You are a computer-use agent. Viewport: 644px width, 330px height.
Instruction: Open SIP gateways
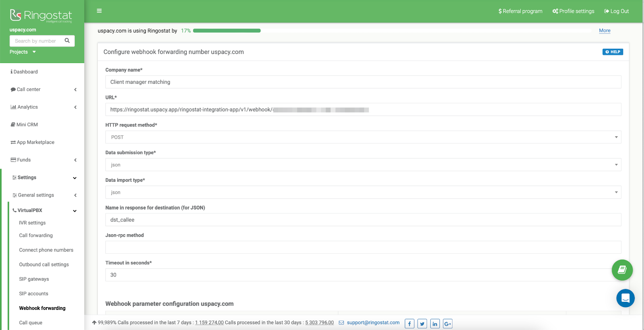pyautogui.click(x=34, y=279)
